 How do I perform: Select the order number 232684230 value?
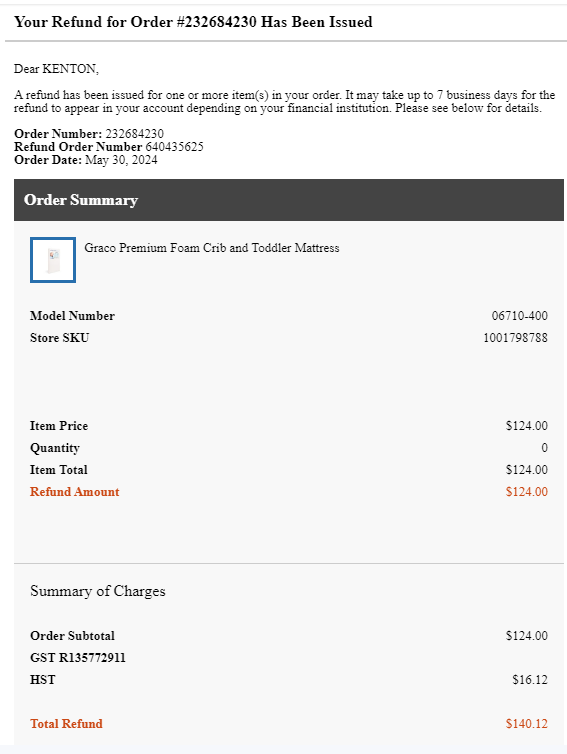click(x=134, y=134)
